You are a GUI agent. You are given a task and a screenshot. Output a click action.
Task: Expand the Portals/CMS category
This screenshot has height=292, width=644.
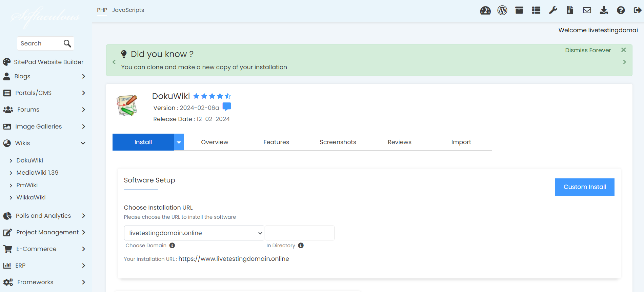[x=84, y=93]
